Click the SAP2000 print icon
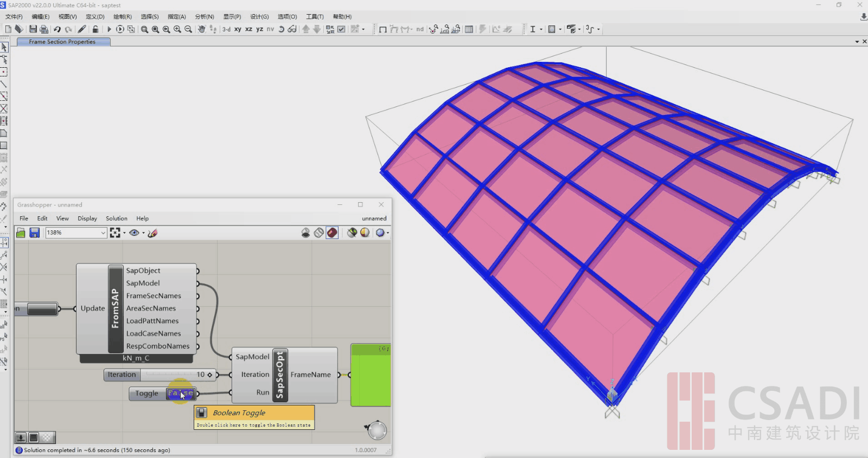The height and width of the screenshot is (458, 868). pos(44,29)
